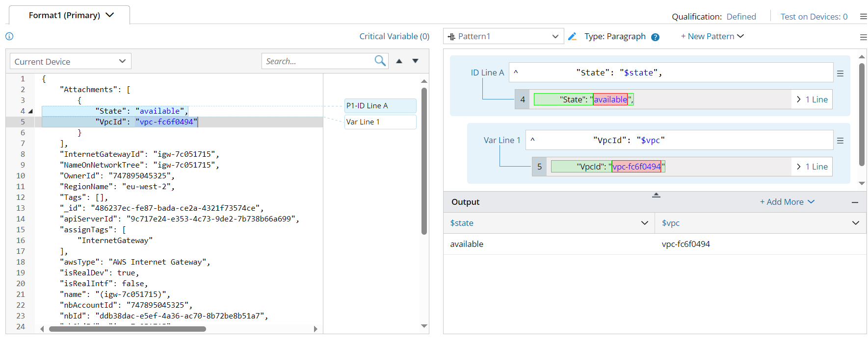Open the Critical Variable (0) link
This screenshot has height=342, width=868.
pos(394,36)
